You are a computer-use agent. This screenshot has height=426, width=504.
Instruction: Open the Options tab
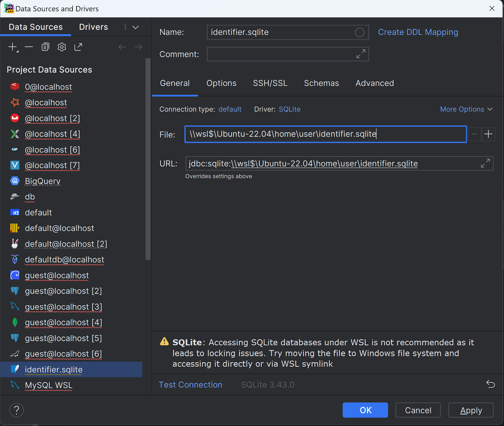click(x=221, y=83)
